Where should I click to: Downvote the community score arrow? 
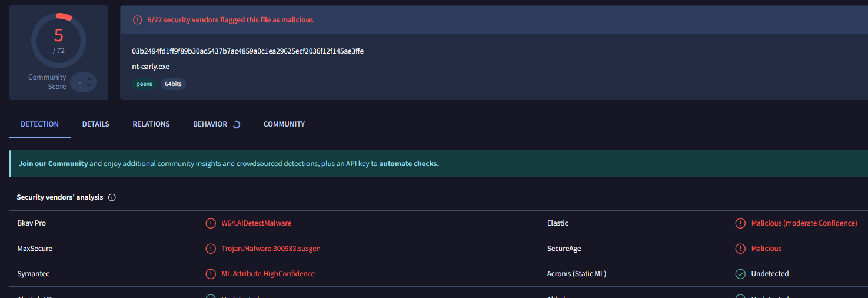coord(89,86)
